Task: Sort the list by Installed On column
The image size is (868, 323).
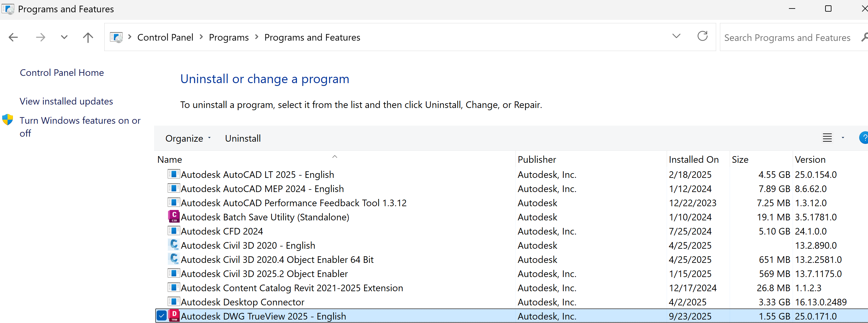Action: tap(693, 159)
